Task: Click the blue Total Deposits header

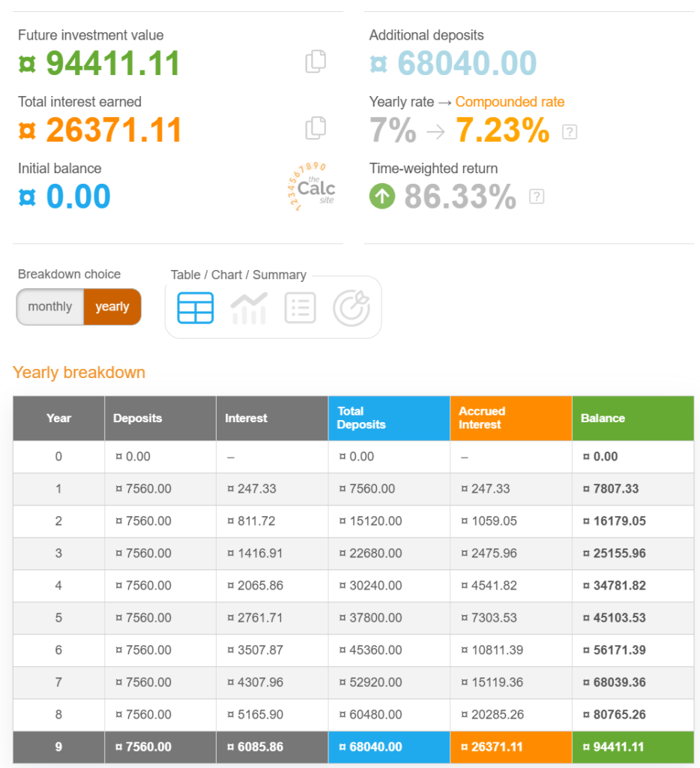Action: pos(388,418)
